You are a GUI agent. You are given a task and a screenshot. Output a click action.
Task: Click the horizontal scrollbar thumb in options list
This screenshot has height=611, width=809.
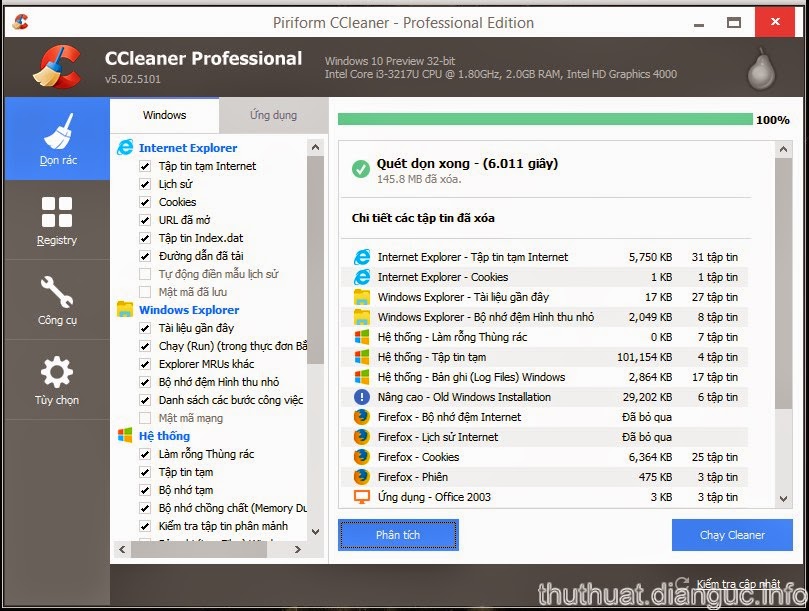coord(199,550)
